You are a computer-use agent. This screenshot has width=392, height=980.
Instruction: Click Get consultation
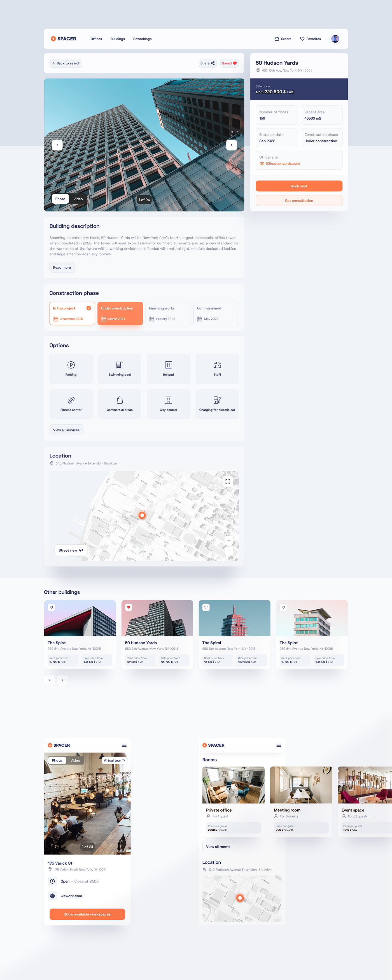[x=299, y=201]
